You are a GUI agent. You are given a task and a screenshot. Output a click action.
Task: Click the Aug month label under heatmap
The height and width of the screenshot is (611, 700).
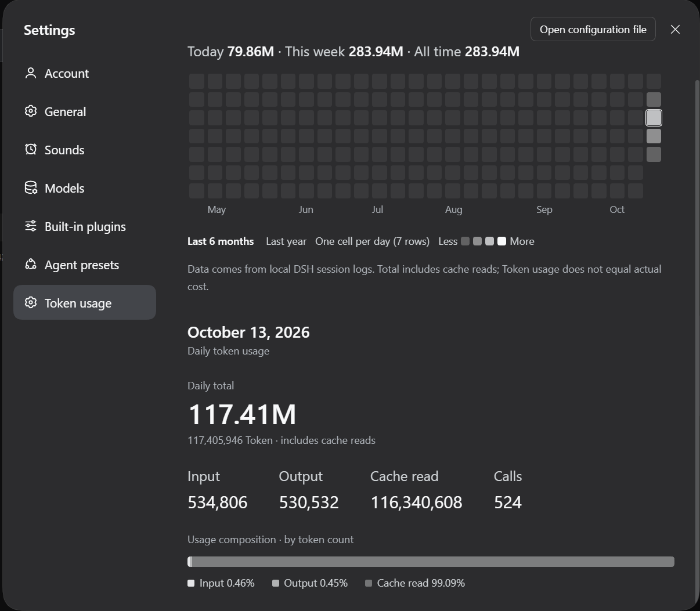(454, 209)
